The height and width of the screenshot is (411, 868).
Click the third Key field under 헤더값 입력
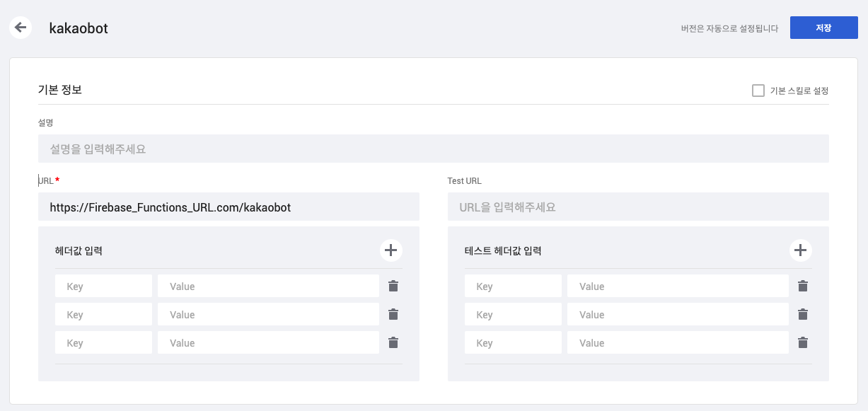point(103,342)
